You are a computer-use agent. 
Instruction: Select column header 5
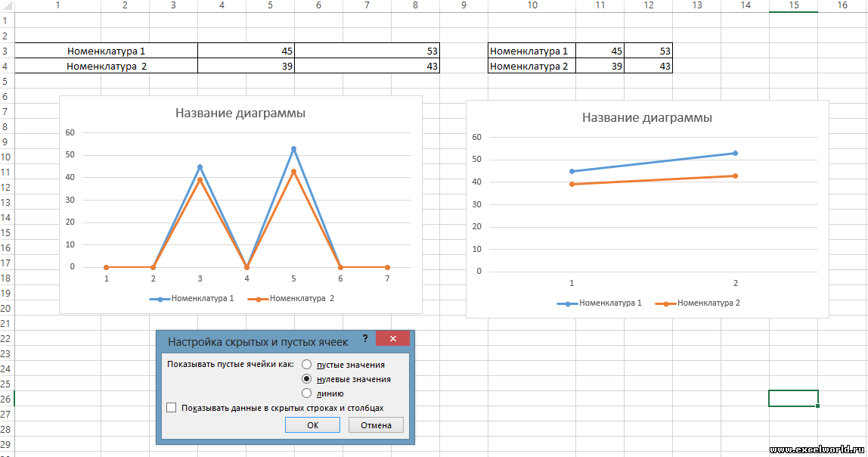pos(270,5)
